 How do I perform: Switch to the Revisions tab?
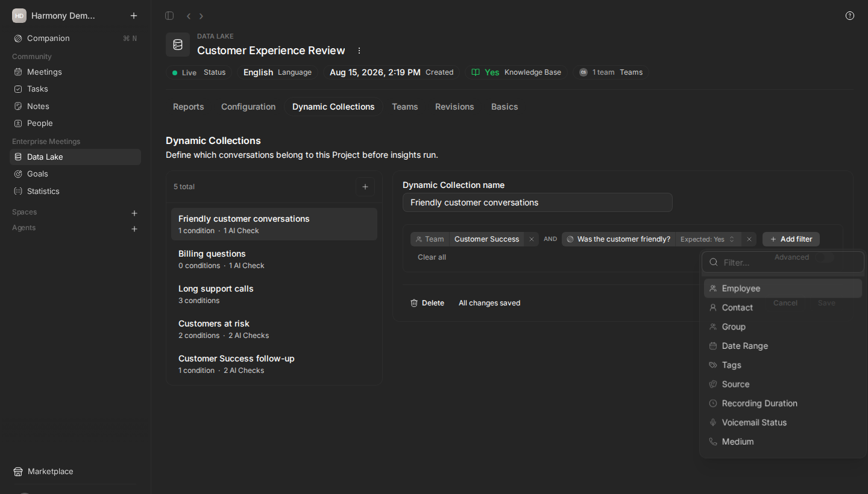click(x=454, y=107)
